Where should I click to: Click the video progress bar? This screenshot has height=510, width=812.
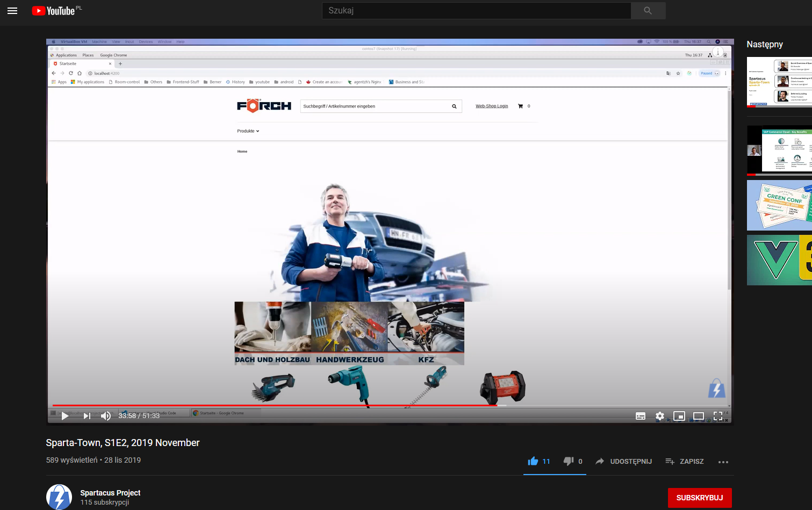[x=390, y=405]
